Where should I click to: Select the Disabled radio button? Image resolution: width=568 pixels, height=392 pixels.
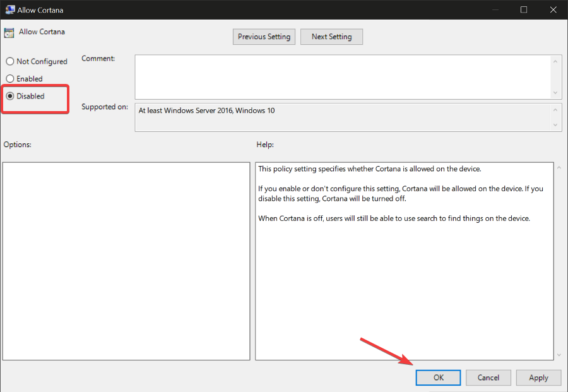pos(25,96)
